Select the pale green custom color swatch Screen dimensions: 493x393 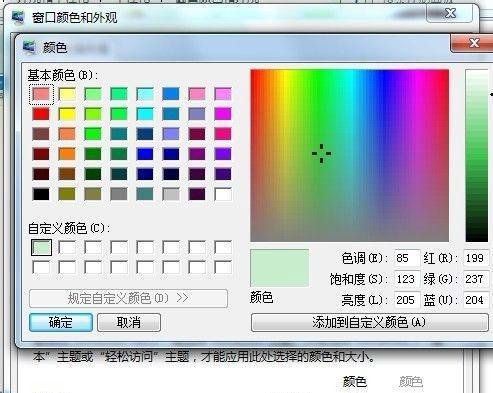tap(41, 247)
